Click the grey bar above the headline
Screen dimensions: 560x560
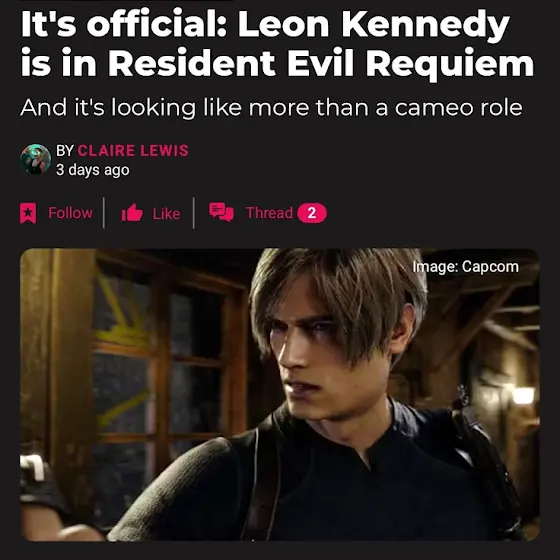126,1
